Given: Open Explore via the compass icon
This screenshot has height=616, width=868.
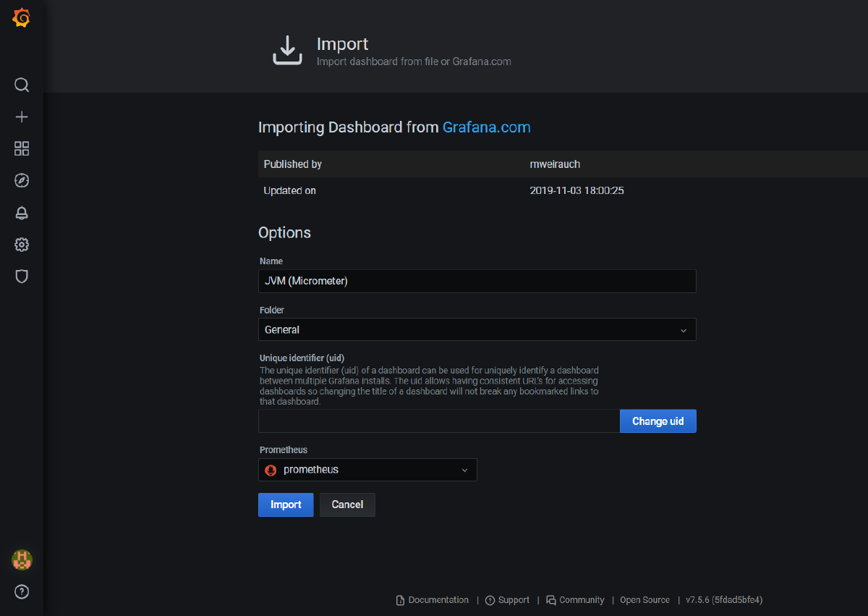Looking at the screenshot, I should tap(21, 180).
